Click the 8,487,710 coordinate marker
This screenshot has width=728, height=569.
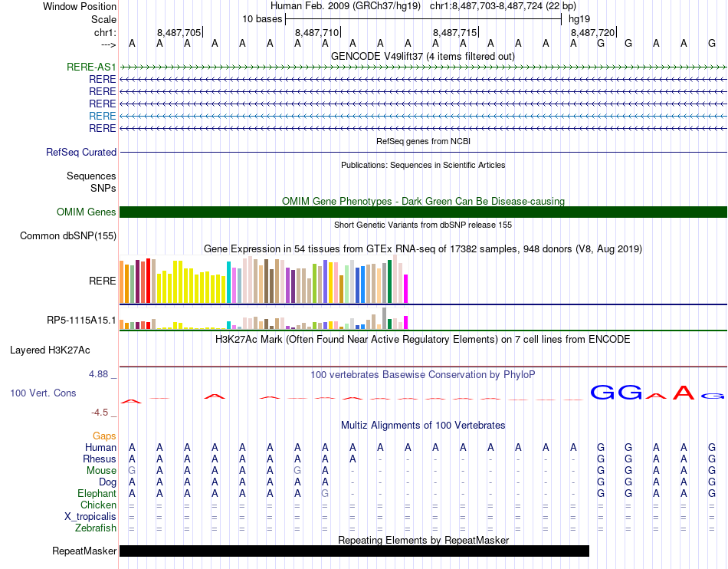pyautogui.click(x=316, y=32)
